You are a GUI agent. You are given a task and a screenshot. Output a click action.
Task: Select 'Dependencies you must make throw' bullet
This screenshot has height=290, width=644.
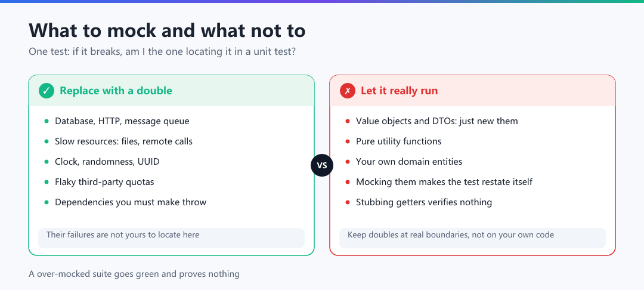click(131, 202)
